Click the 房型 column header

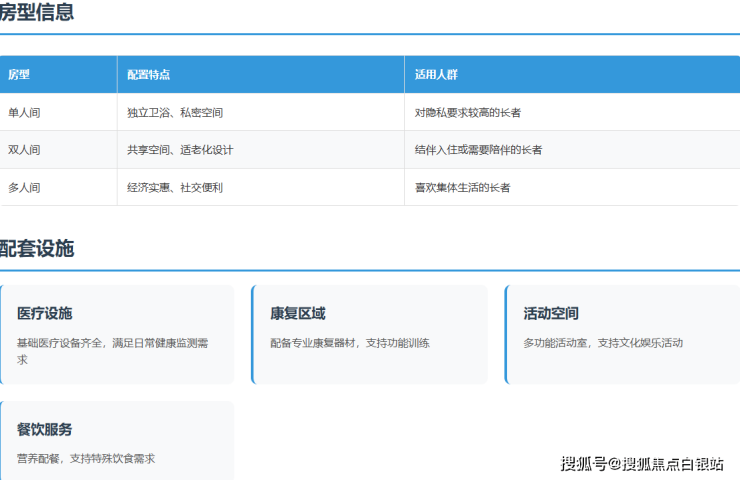(x=19, y=75)
